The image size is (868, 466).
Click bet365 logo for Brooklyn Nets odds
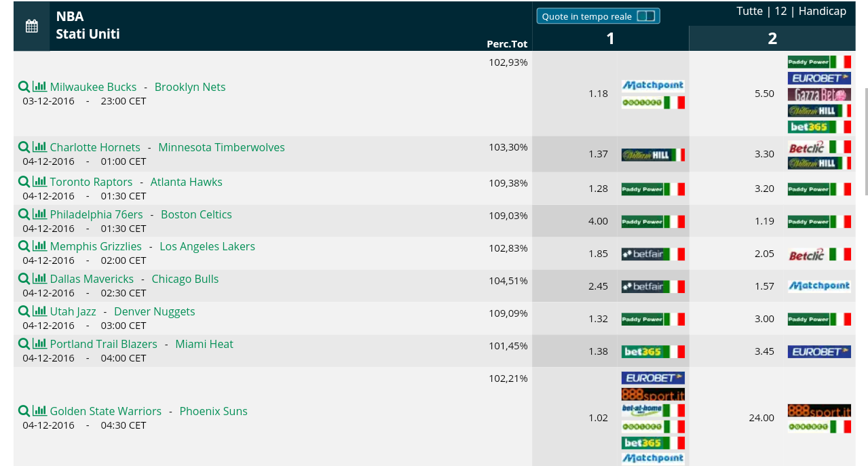tap(819, 127)
